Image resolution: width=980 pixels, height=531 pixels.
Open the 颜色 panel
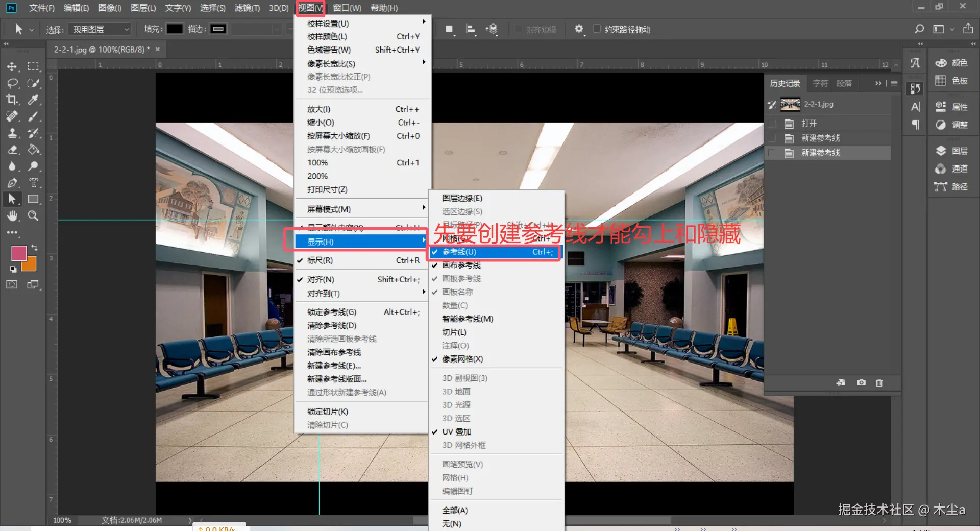(x=951, y=63)
